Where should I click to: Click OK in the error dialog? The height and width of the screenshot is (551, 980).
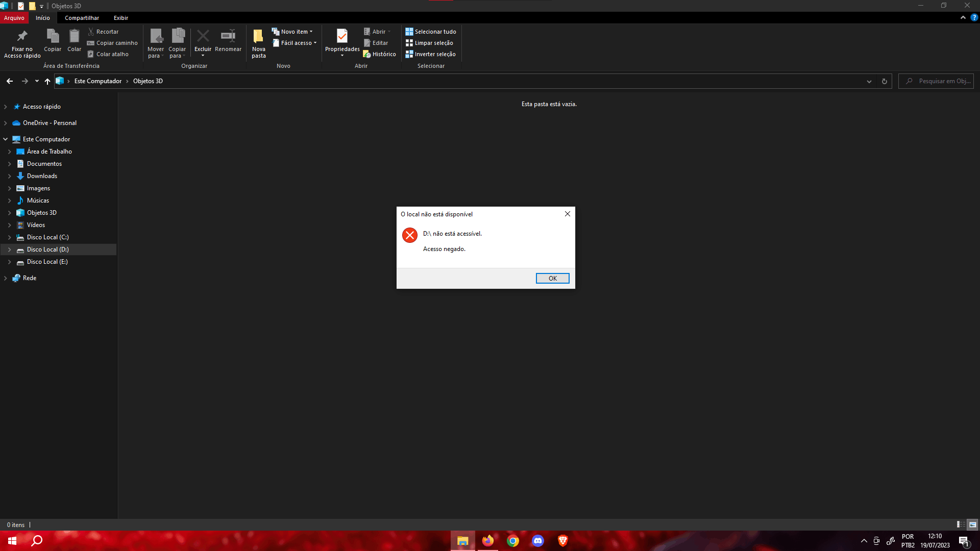click(x=552, y=278)
